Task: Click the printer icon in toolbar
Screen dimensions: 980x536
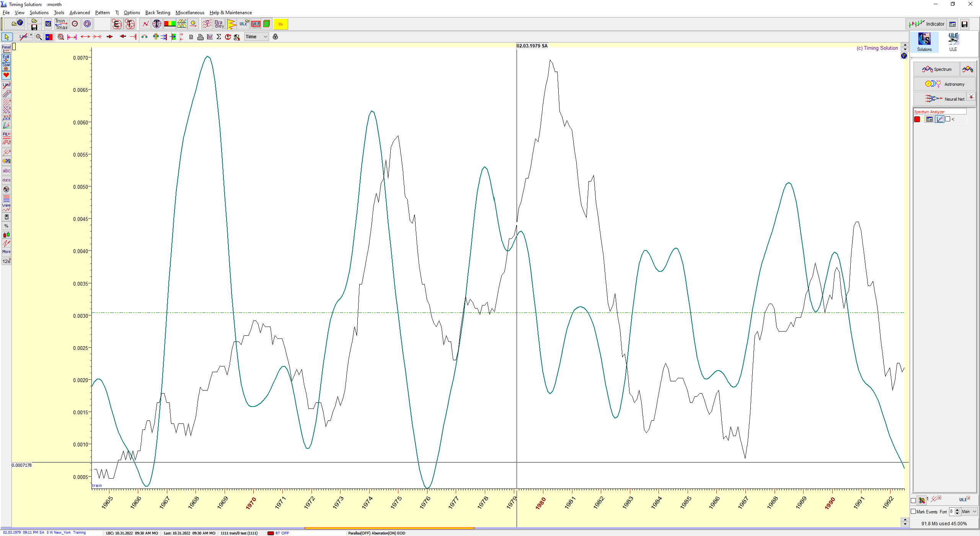Action: coord(200,37)
